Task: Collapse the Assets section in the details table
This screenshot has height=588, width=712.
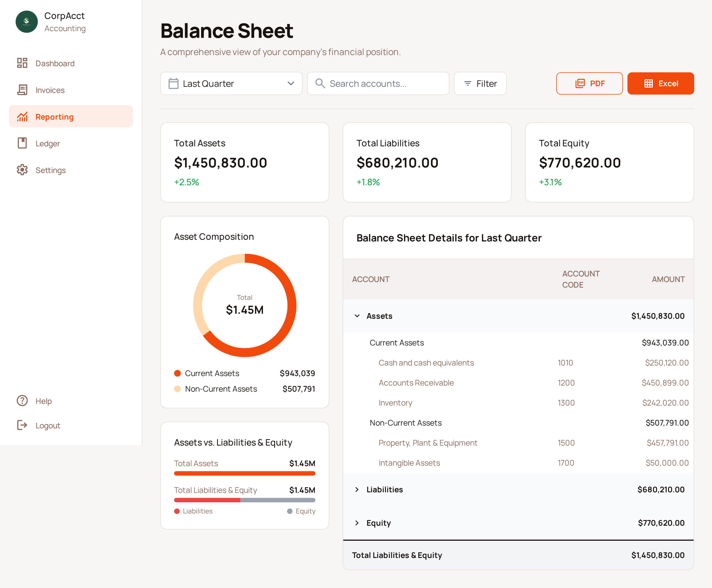Action: pyautogui.click(x=357, y=316)
